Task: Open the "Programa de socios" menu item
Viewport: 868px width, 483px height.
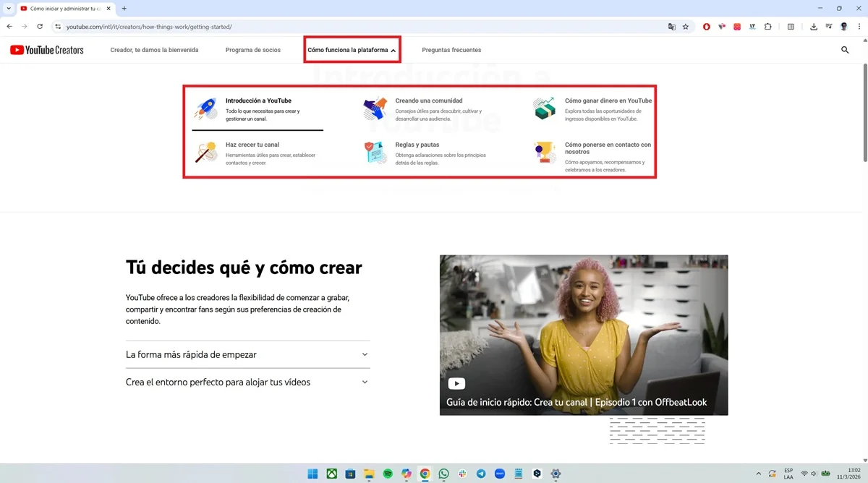Action: pyautogui.click(x=253, y=50)
